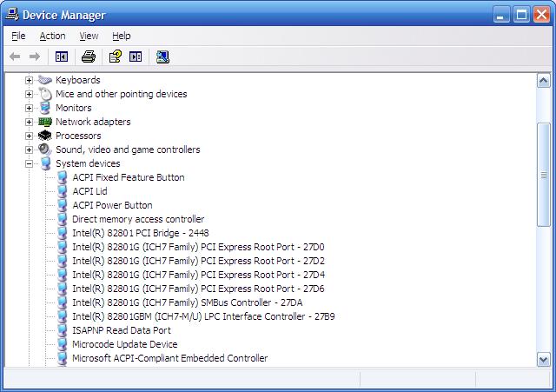The height and width of the screenshot is (392, 556).
Task: Open Properties via question-mark toolbar icon
Action: click(x=116, y=56)
